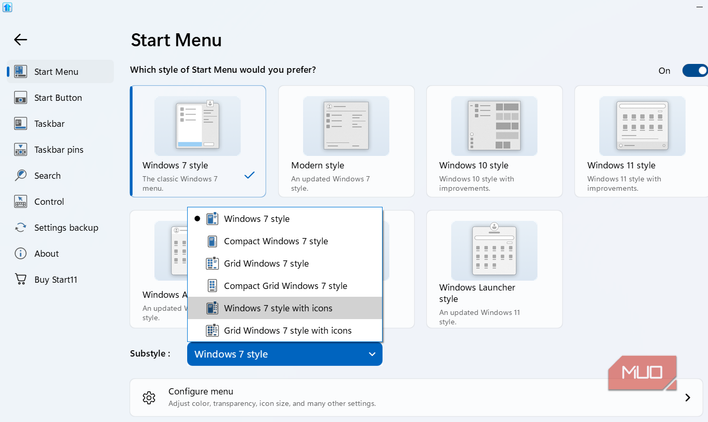
Task: Click the 'Windows 10 style' card title
Action: click(x=474, y=166)
